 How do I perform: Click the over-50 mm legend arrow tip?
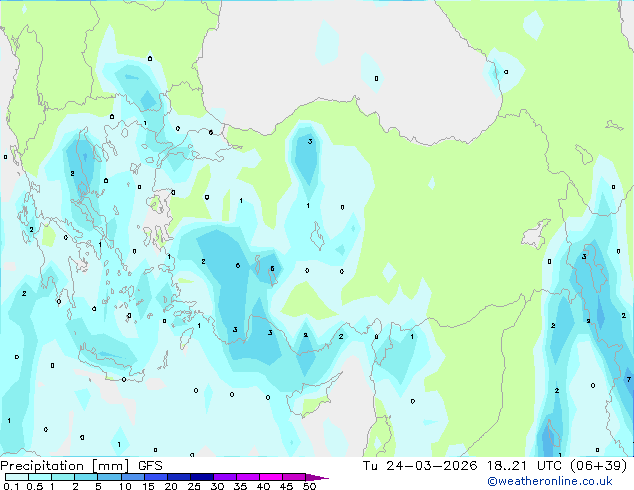click(x=317, y=477)
